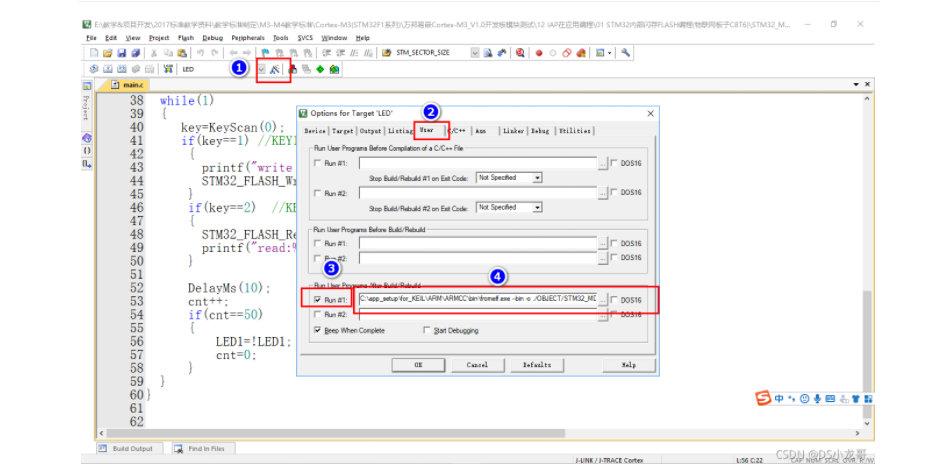Start debug session with magnifier icon
The height and width of the screenshot is (464, 934).
(520, 52)
